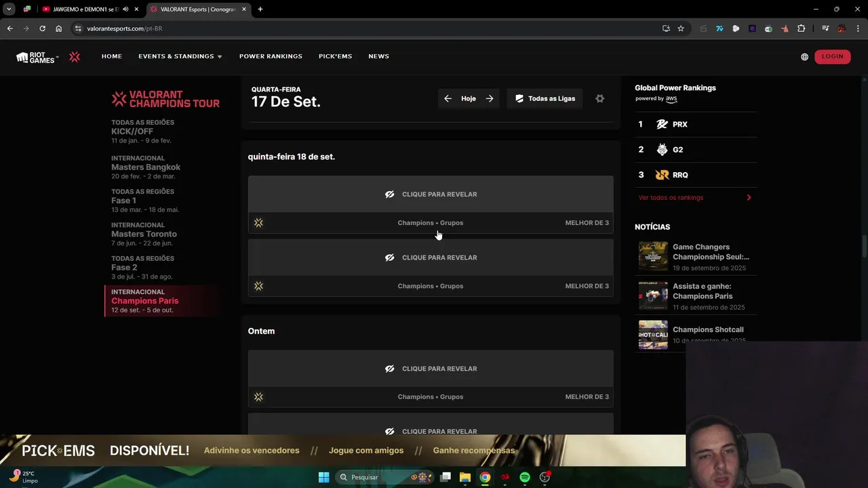Open the Chrome profile avatar
868x488 pixels.
click(x=842, y=28)
